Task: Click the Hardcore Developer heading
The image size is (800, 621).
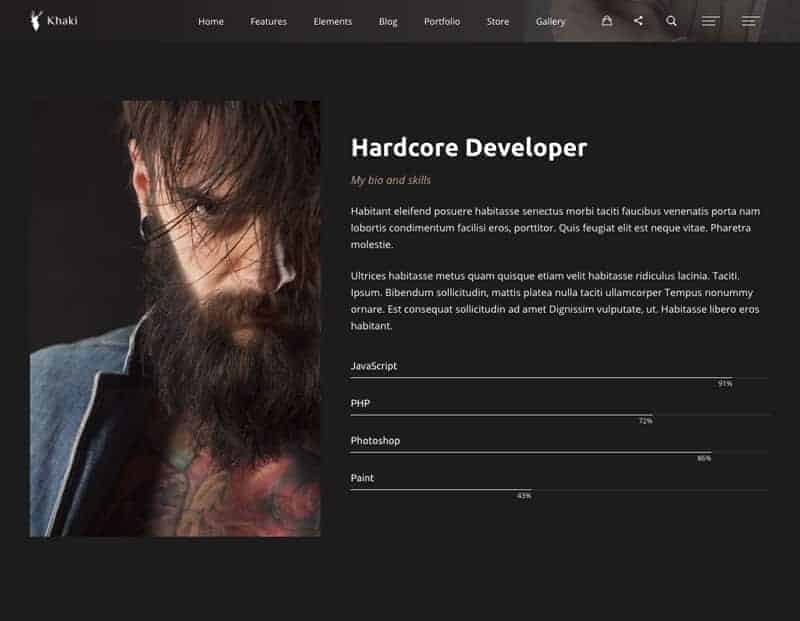Action: point(469,148)
